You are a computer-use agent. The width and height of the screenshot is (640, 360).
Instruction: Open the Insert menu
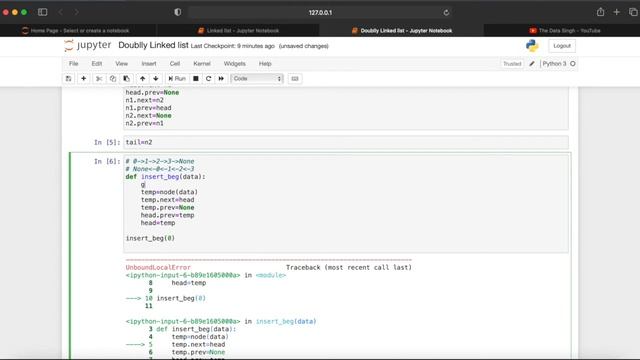(x=149, y=64)
